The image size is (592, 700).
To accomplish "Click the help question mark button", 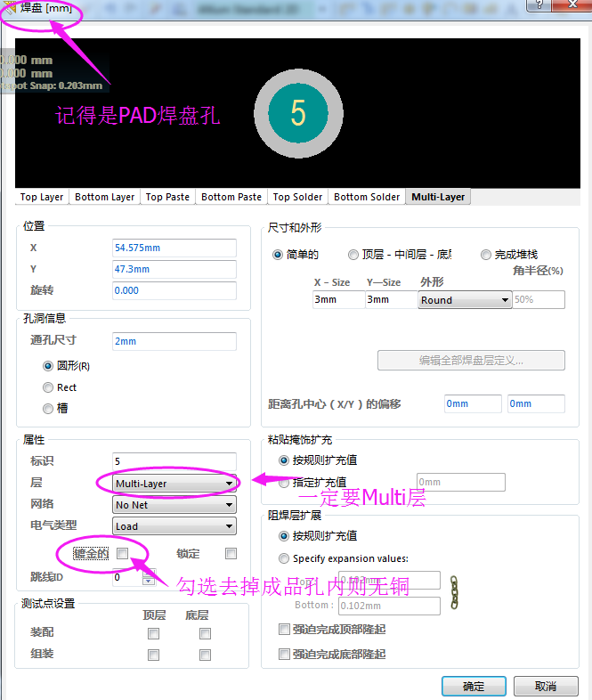I will (x=539, y=6).
